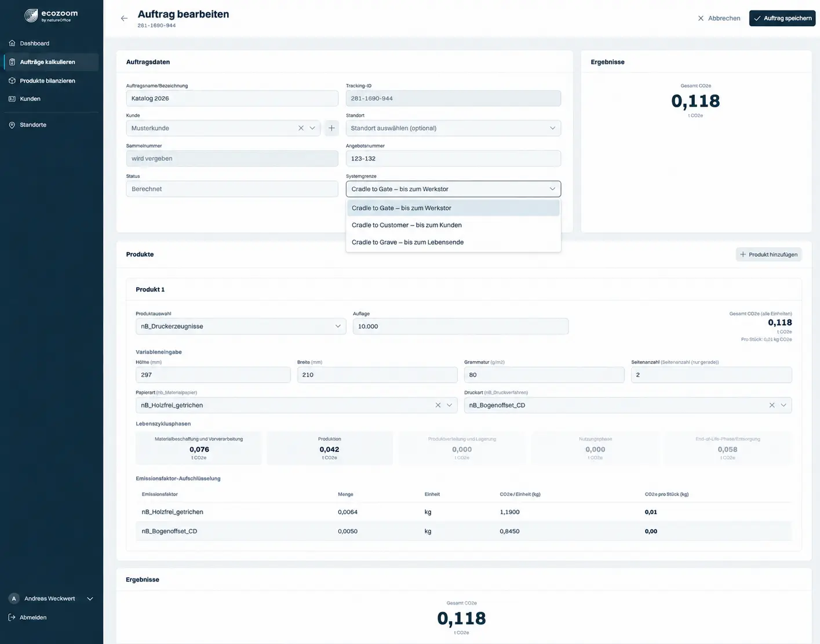This screenshot has height=644, width=820.
Task: Click the Grammatur field with 80
Action: tap(544, 375)
